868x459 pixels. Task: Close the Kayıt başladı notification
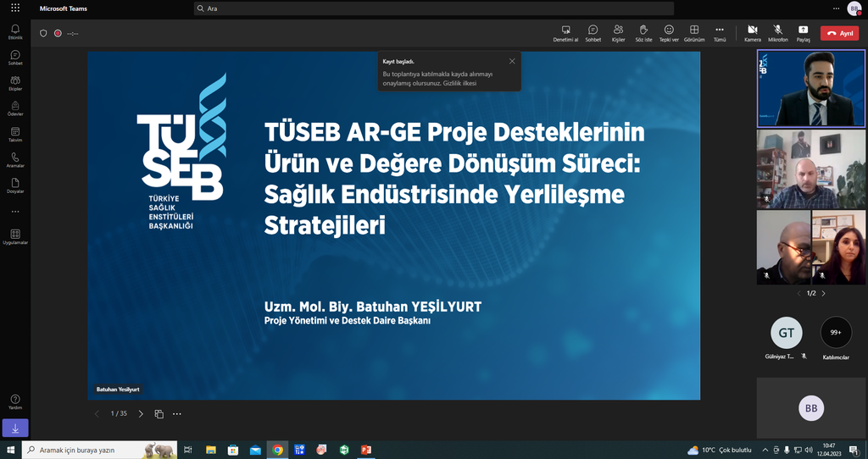pos(512,61)
